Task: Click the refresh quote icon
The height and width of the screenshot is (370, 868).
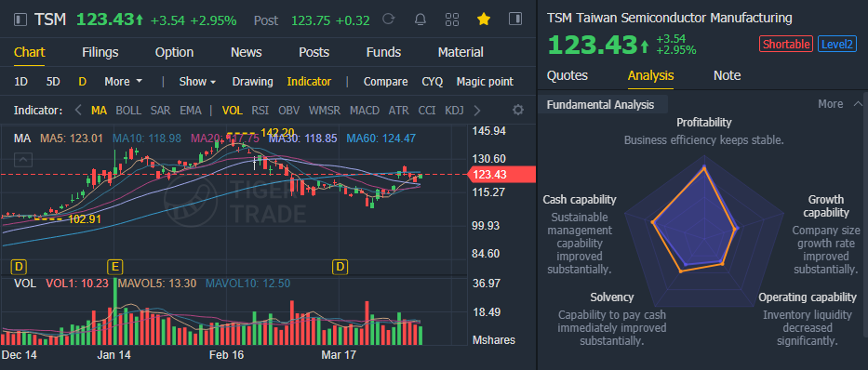Action: tap(389, 20)
